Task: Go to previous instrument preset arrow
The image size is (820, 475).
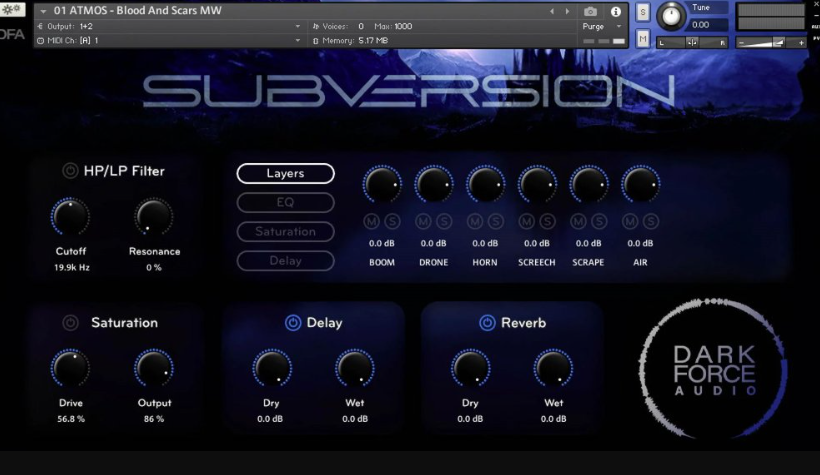Action: click(552, 12)
